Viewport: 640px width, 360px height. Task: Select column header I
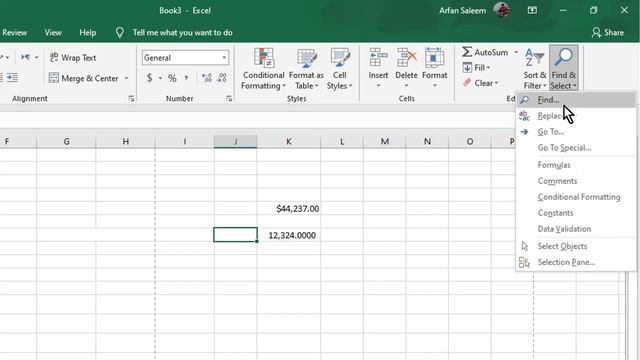(184, 141)
